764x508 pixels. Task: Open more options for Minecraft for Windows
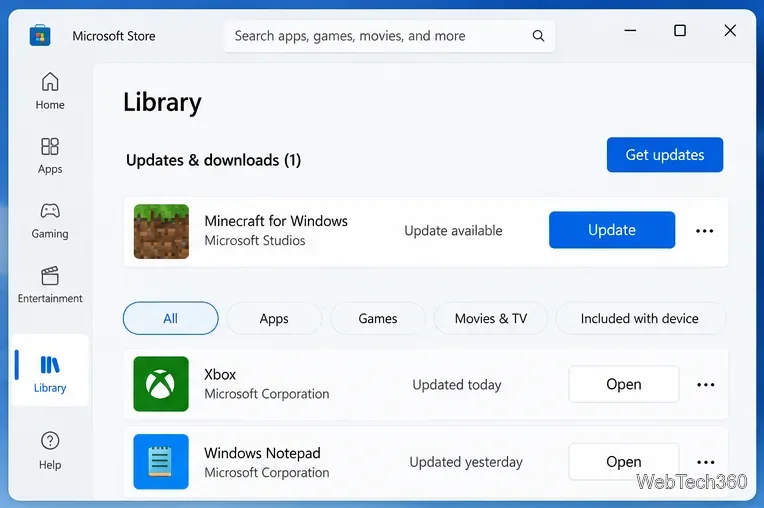[x=704, y=231]
